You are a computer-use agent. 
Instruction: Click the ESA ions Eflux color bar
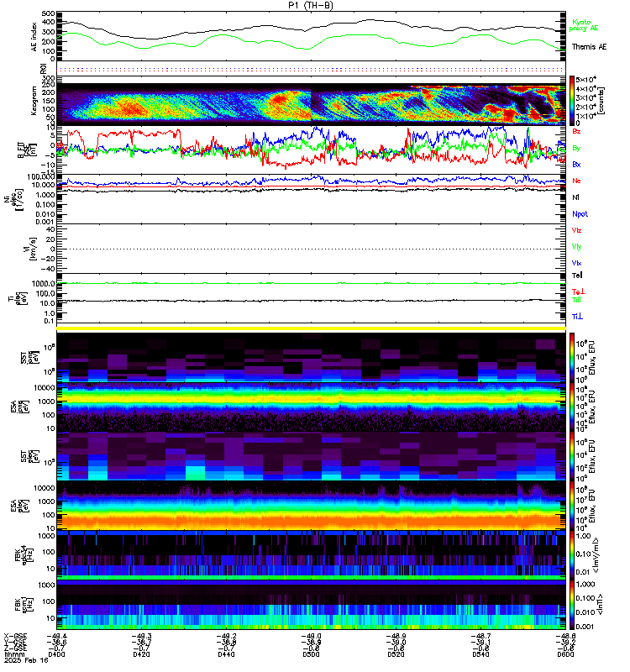click(572, 407)
